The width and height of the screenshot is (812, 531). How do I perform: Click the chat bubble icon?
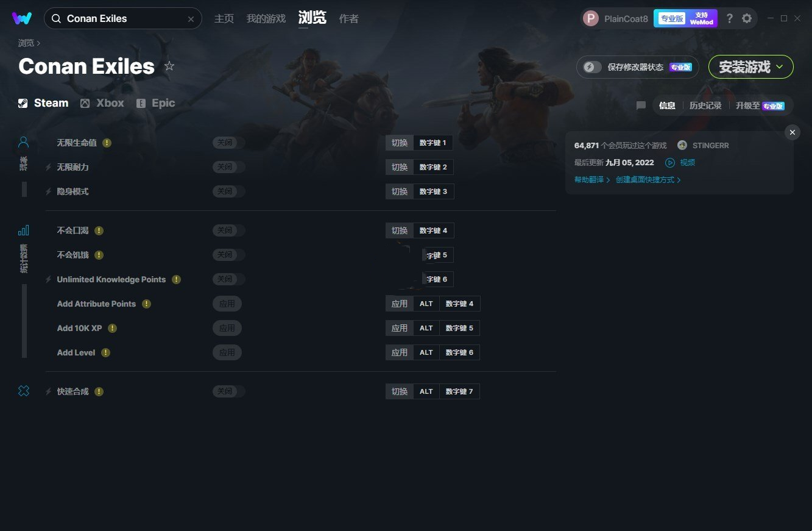[x=641, y=105]
